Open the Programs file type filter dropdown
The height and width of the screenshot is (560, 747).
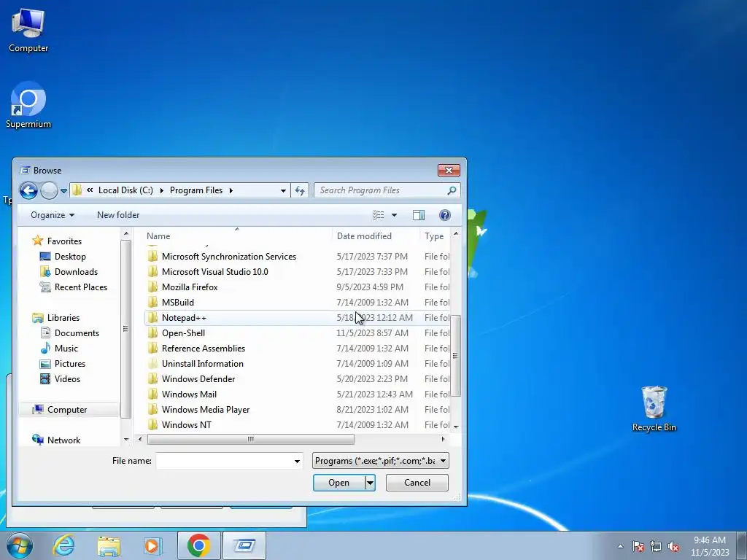[x=381, y=461]
